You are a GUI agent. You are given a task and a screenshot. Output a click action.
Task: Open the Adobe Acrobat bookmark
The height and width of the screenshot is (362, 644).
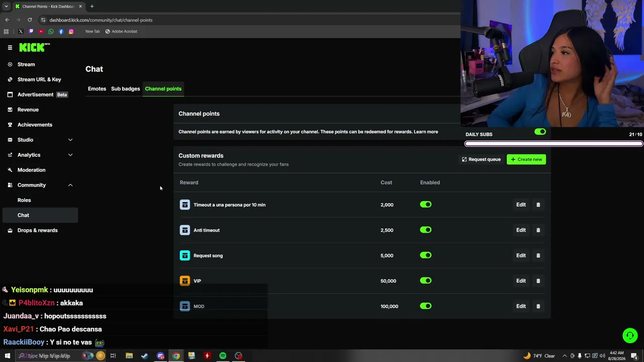(x=121, y=31)
